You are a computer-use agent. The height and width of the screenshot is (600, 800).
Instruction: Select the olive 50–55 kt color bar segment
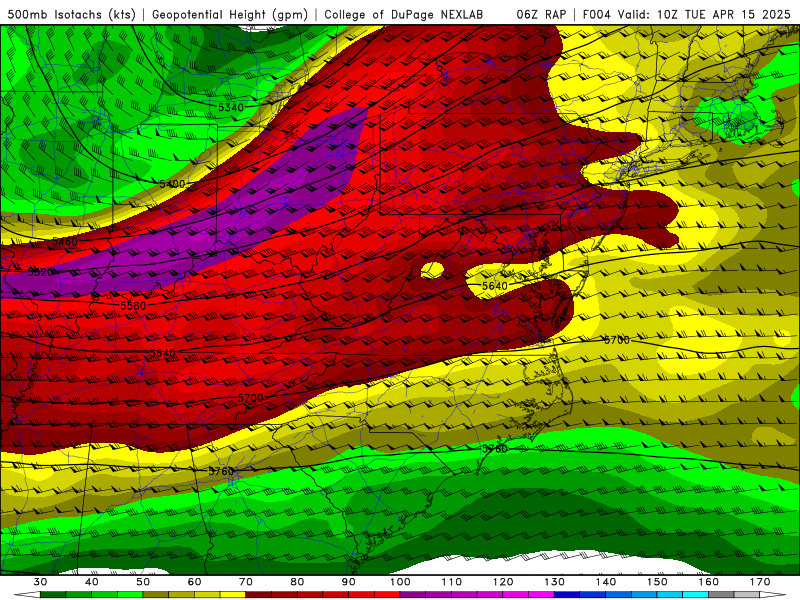(x=156, y=595)
